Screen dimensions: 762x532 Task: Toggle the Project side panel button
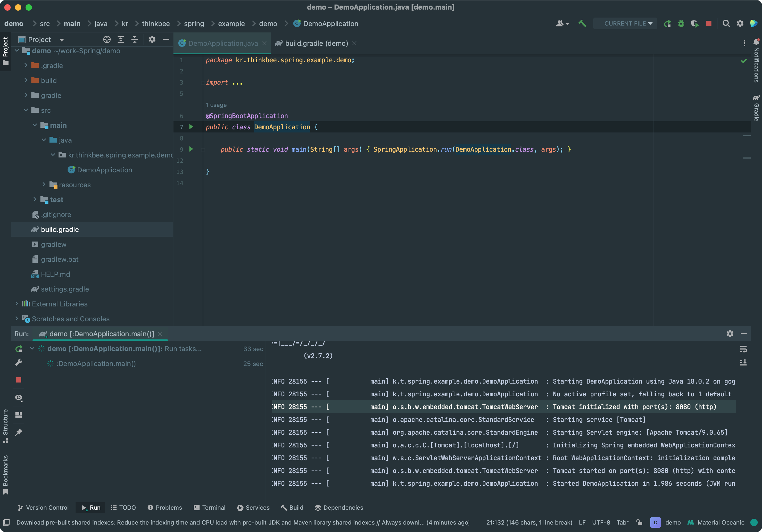[5, 51]
